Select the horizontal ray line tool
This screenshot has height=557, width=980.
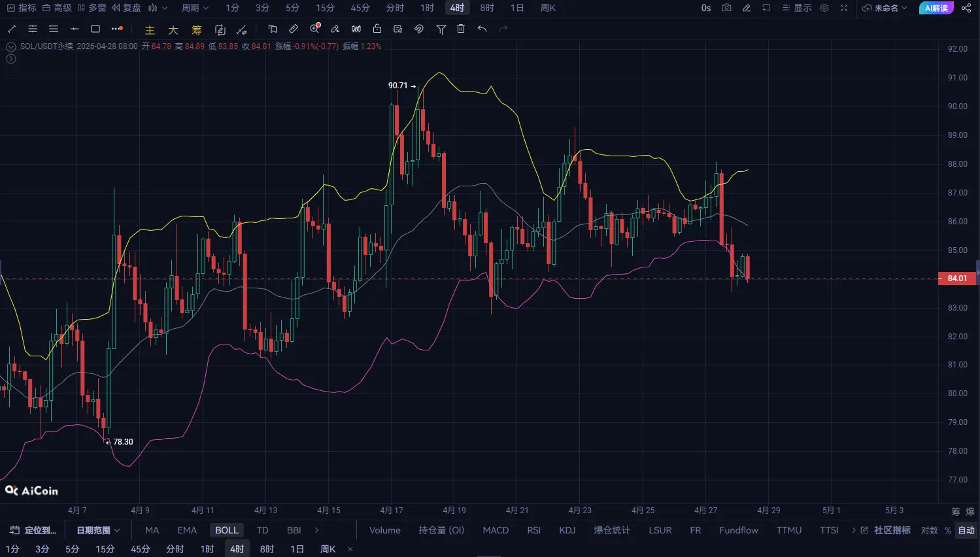(x=75, y=29)
